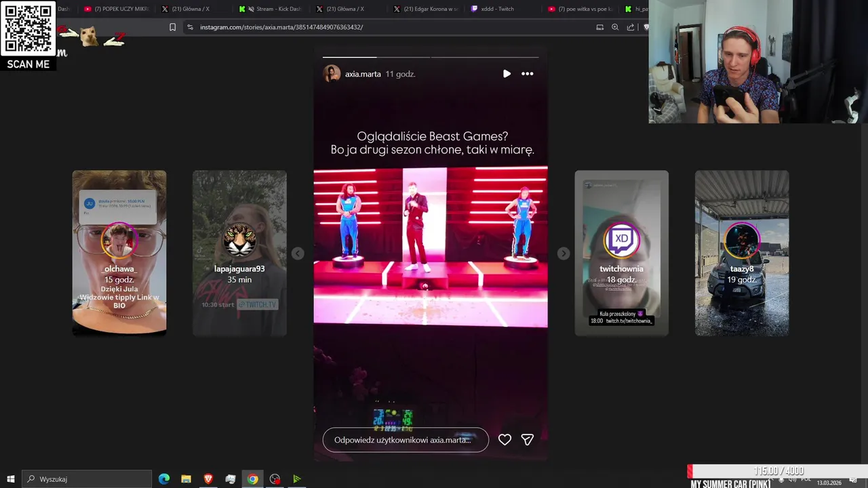The height and width of the screenshot is (488, 868).
Task: Go to the previous story with left arrow
Action: click(298, 253)
